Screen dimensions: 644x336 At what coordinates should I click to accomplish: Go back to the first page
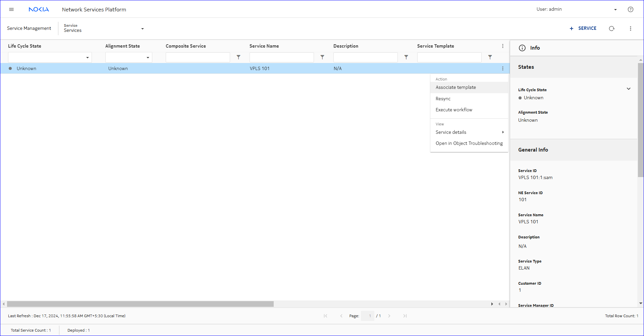click(x=325, y=316)
